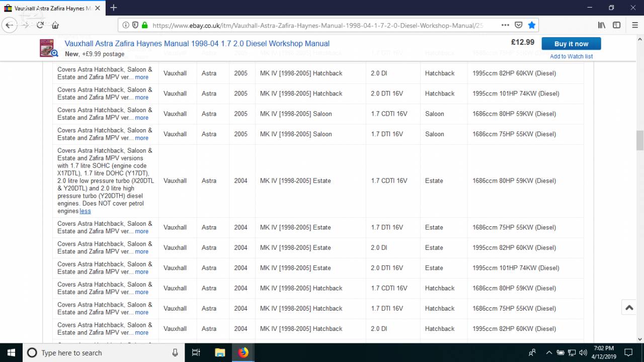Click the site information icon
The height and width of the screenshot is (362, 644).
125,25
